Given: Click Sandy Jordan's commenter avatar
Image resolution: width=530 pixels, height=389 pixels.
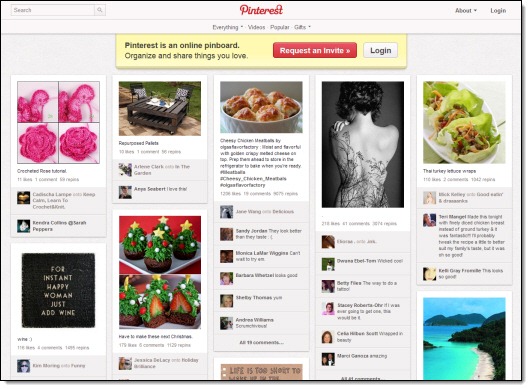Looking at the screenshot, I should [226, 234].
